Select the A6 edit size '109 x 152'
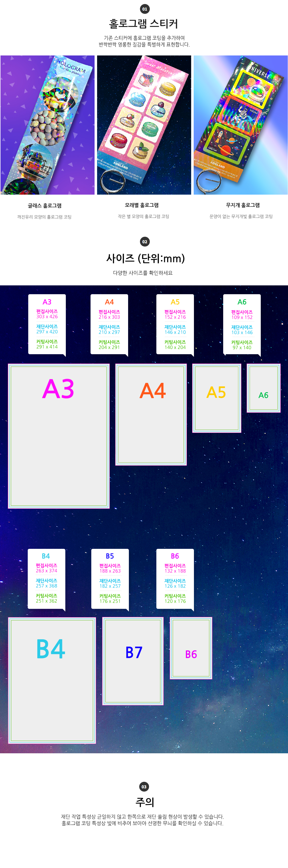This screenshot has height=868, width=288. pyautogui.click(x=242, y=317)
